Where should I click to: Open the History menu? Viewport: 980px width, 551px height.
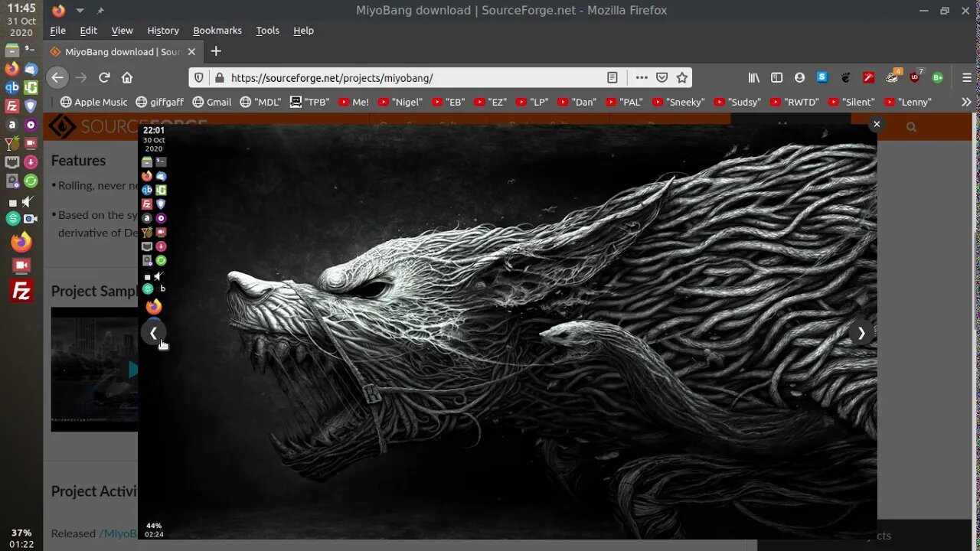[x=163, y=31]
